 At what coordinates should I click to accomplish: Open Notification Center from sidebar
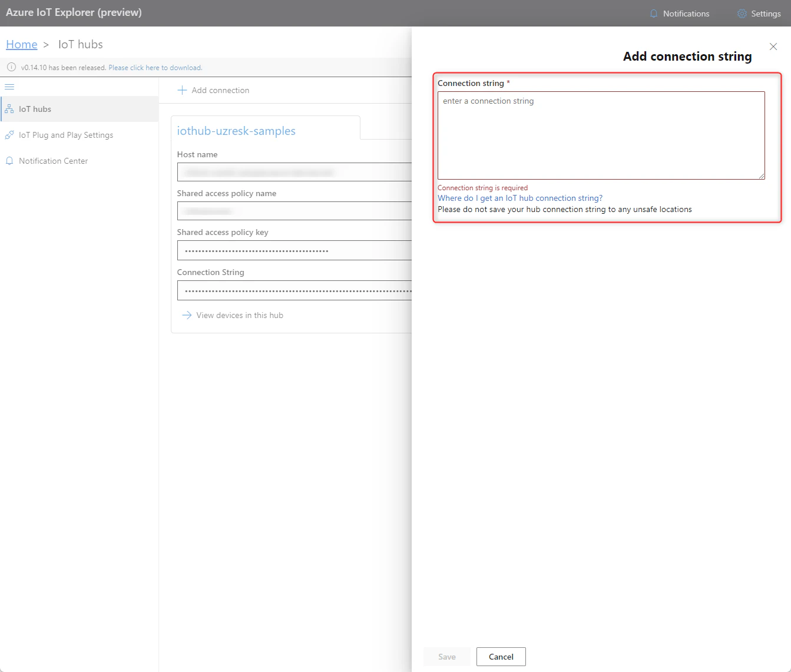(80, 161)
